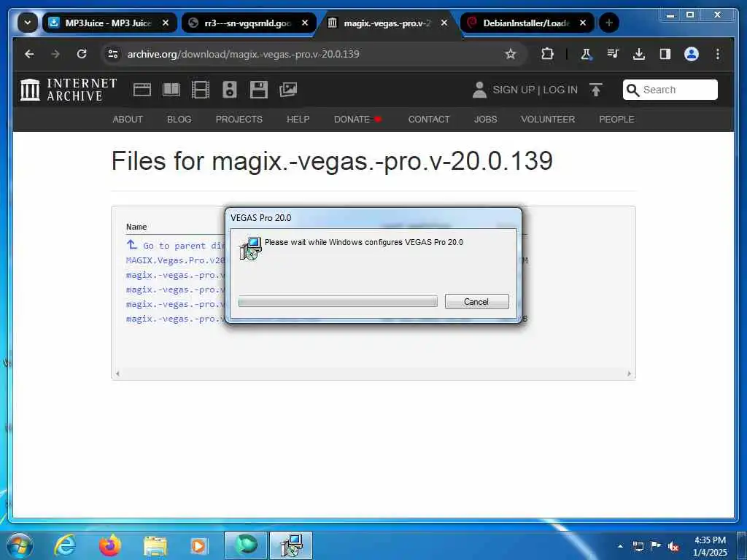Viewport: 747px width, 560px height.
Task: Click the file listing left scroll arrow
Action: 117,374
